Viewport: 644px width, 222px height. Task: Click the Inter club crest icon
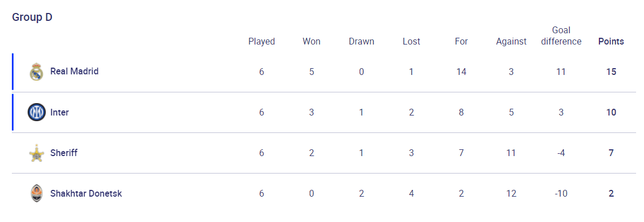(36, 113)
